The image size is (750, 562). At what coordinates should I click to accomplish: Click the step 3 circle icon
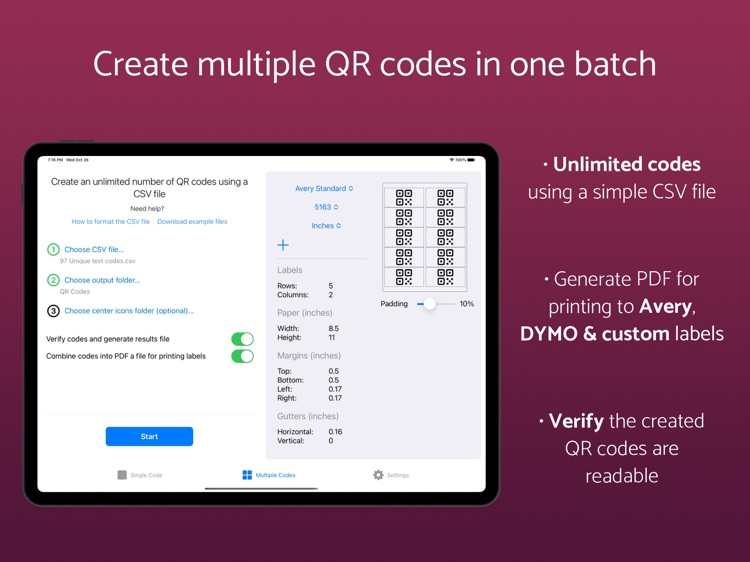(53, 311)
